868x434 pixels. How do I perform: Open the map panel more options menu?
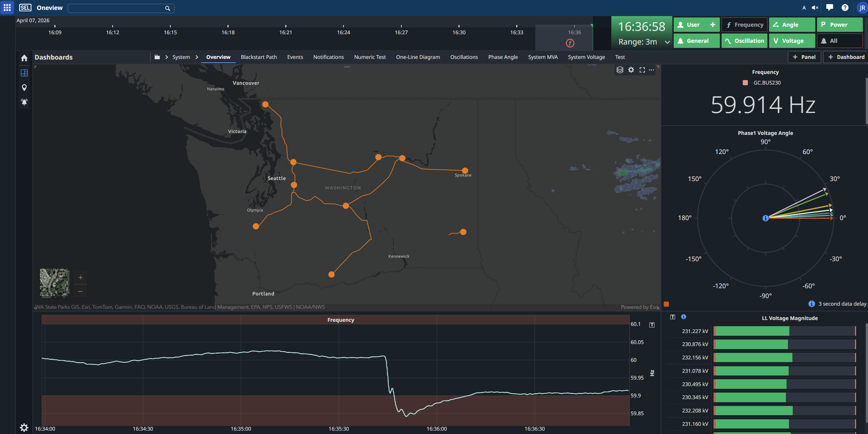(651, 70)
